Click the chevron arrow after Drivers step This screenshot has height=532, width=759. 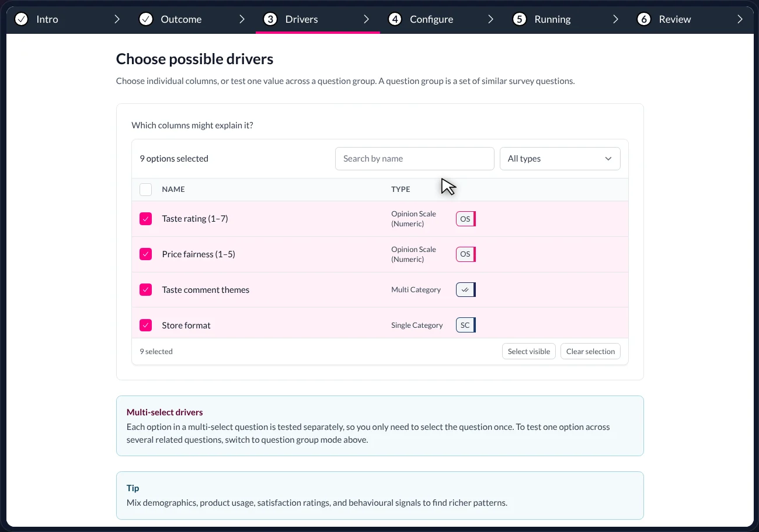coord(366,19)
